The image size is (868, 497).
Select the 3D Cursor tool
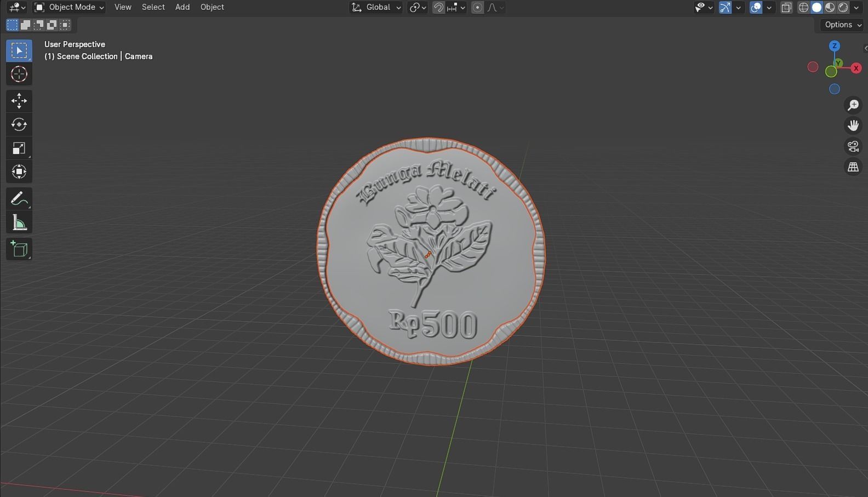19,74
